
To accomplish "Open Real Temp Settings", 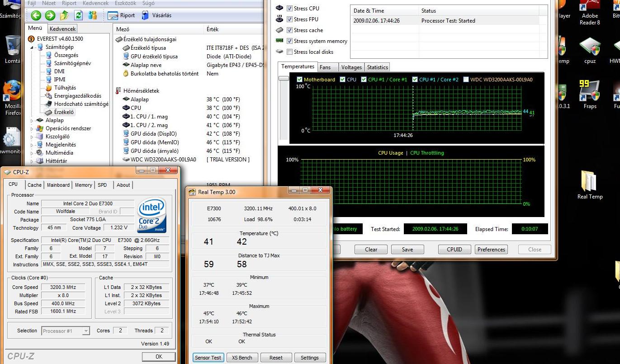I will point(310,357).
